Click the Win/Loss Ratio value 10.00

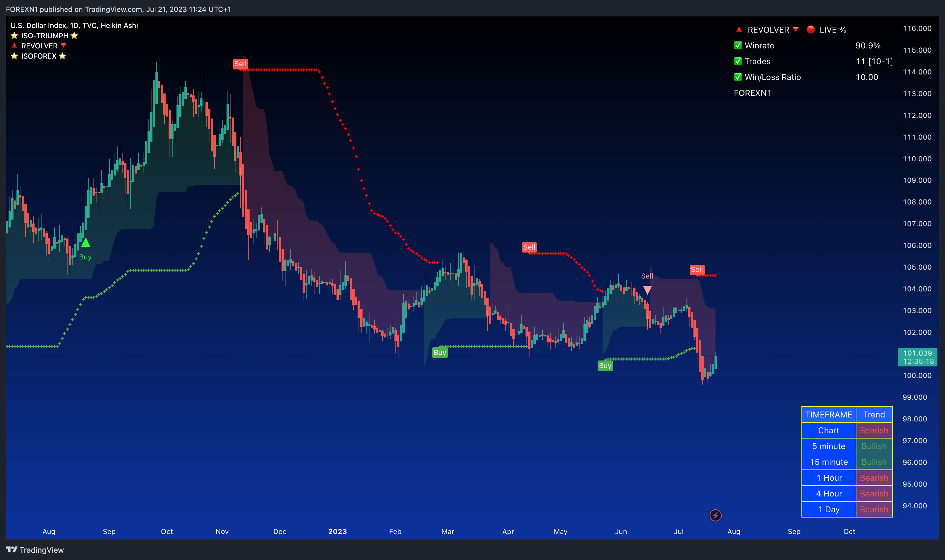click(867, 77)
